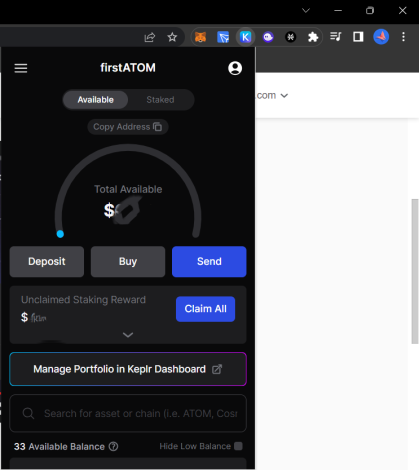This screenshot has height=470, width=419.
Task: Click the firstATOM wallet name
Action: tap(128, 68)
